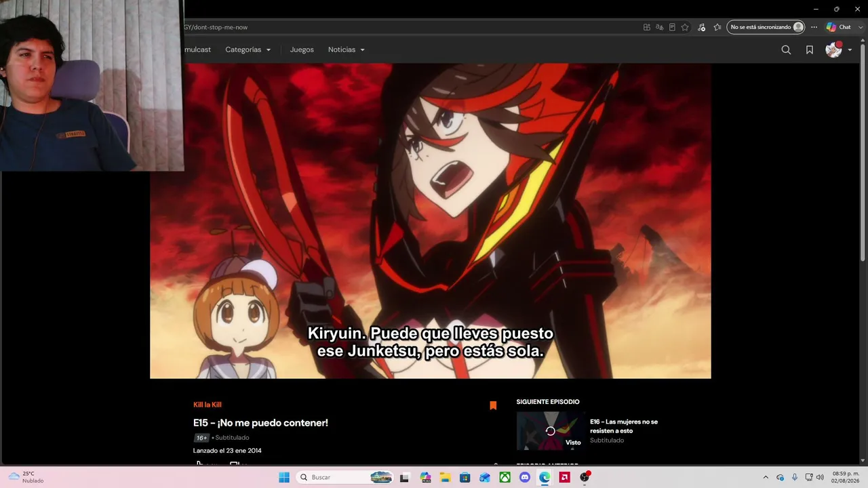Click the microphone tray icon

pos(795,477)
